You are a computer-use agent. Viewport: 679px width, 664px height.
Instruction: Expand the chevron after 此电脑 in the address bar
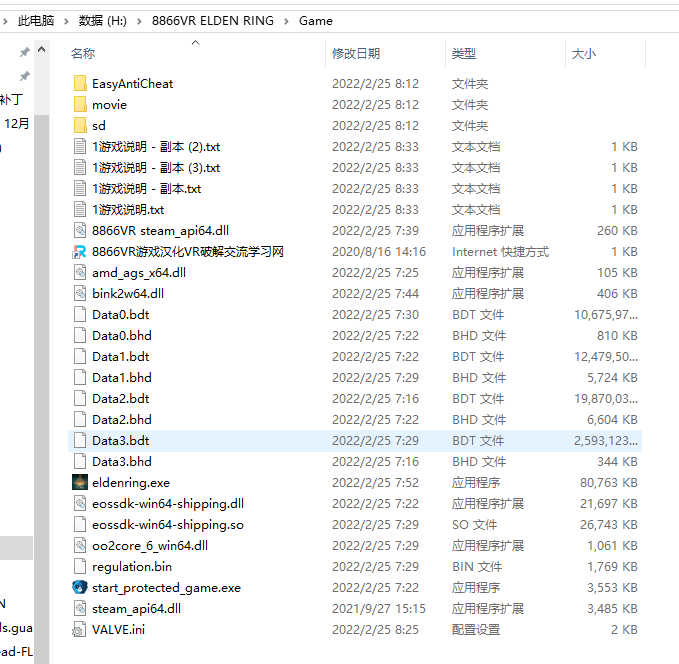[66, 21]
